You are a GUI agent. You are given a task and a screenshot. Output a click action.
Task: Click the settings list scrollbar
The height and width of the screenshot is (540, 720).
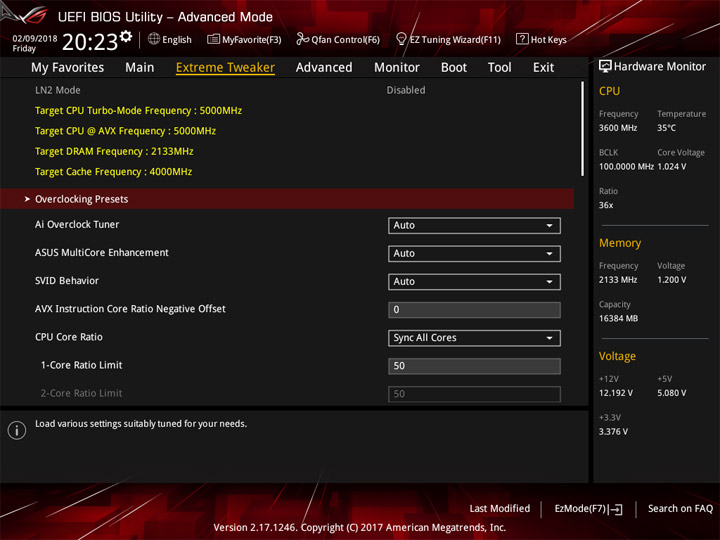583,129
